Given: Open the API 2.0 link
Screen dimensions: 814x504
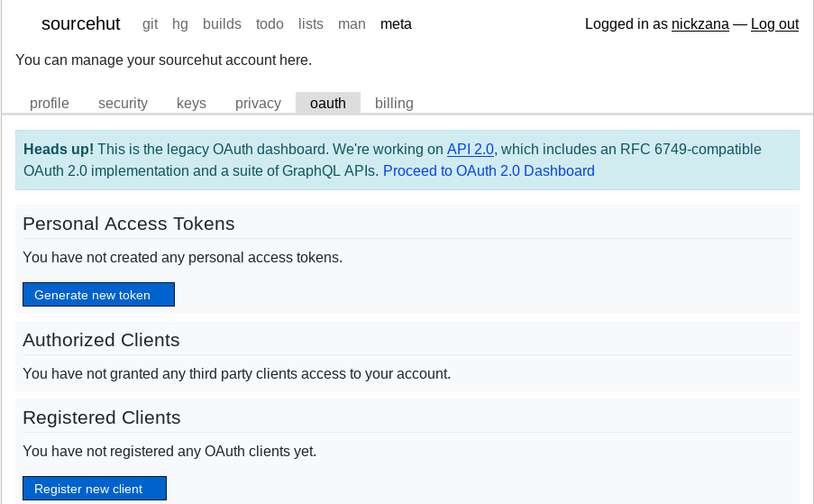Looking at the screenshot, I should [x=471, y=149].
